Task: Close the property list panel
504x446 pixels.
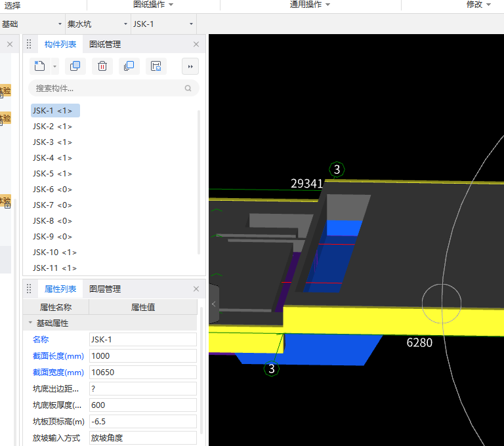Action: pyautogui.click(x=196, y=289)
